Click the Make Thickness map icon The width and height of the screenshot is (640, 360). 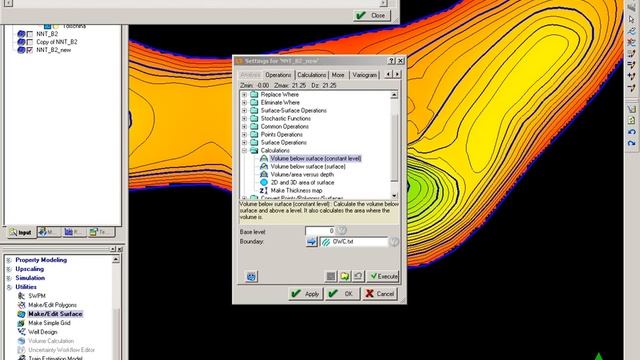click(264, 191)
